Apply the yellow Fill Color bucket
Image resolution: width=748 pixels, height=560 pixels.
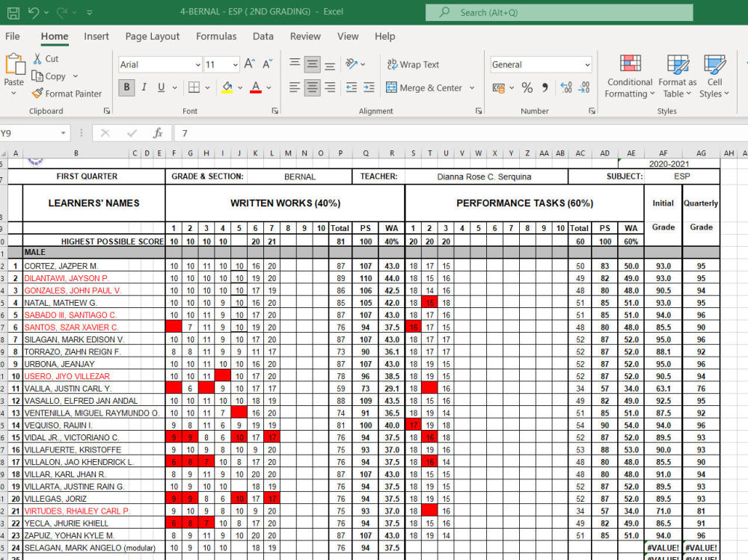pos(227,87)
